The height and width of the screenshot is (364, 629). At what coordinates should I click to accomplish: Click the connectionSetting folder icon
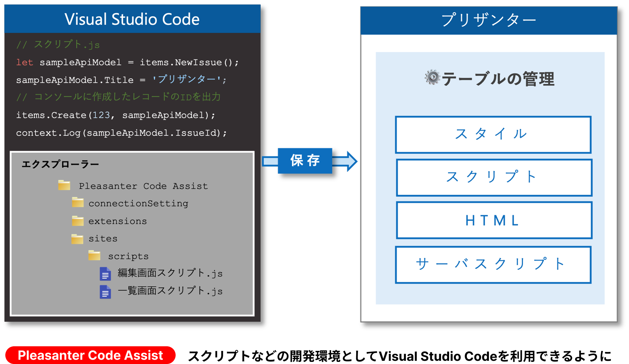78,202
